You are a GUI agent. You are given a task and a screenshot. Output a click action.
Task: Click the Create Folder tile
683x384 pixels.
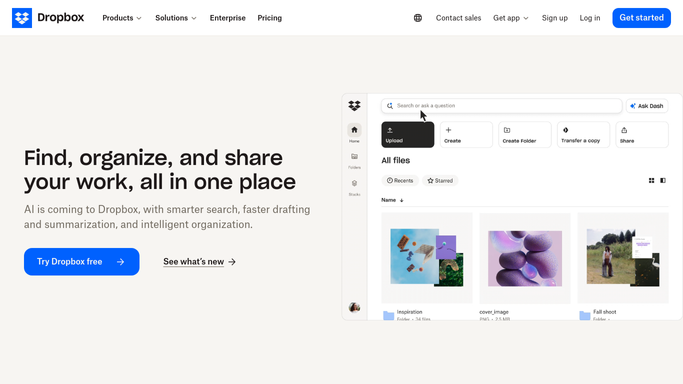tap(524, 135)
